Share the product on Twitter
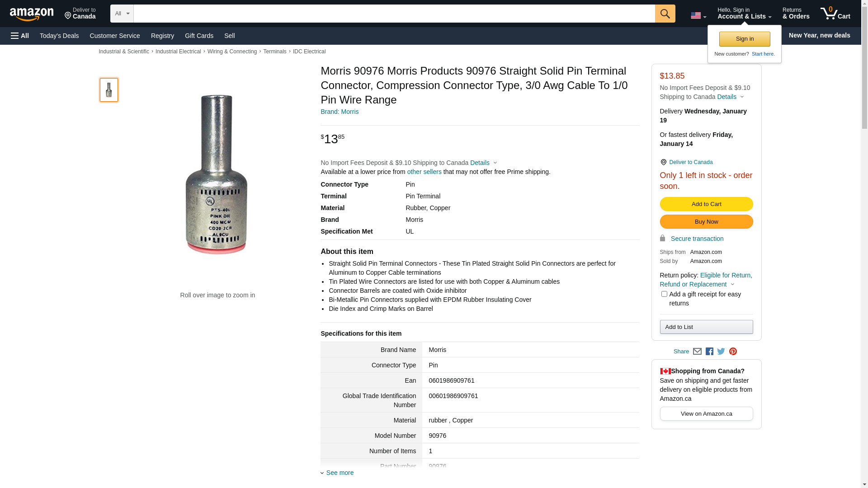 click(x=721, y=352)
